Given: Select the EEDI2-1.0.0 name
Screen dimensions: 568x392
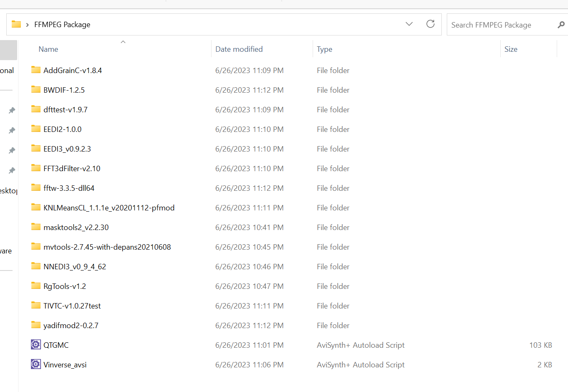Looking at the screenshot, I should pyautogui.click(x=63, y=129).
